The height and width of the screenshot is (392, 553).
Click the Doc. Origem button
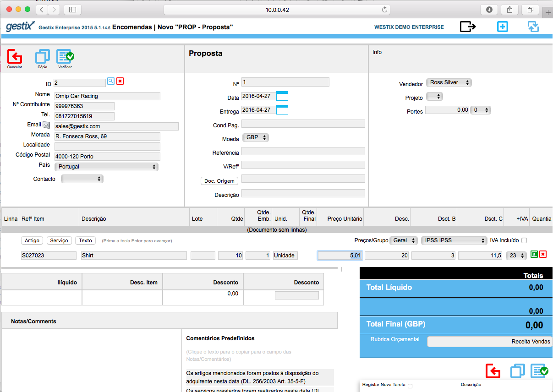coord(219,181)
